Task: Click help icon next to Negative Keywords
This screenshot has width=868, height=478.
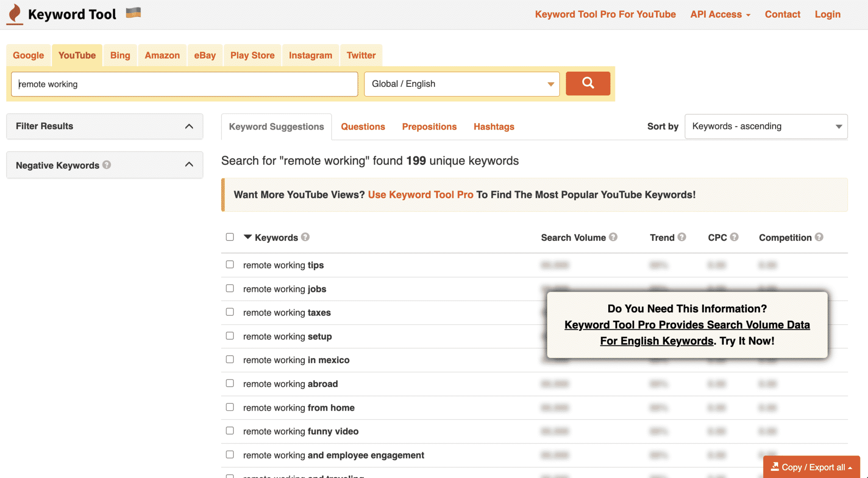Action: pyautogui.click(x=107, y=164)
